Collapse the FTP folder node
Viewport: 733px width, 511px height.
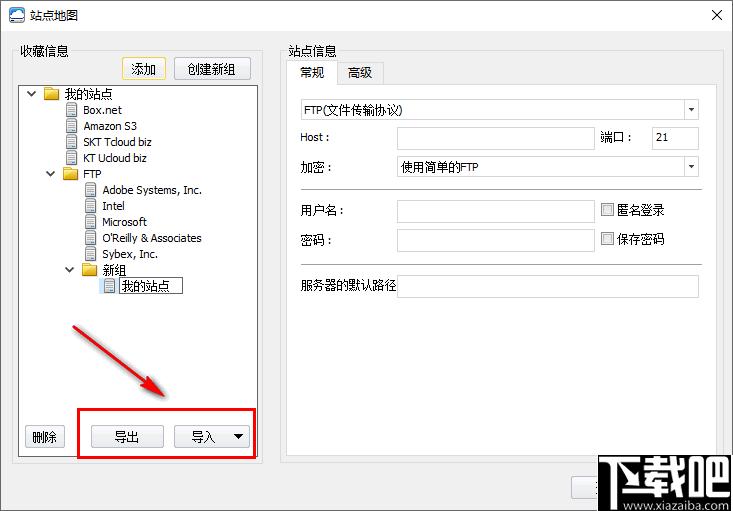[x=50, y=174]
